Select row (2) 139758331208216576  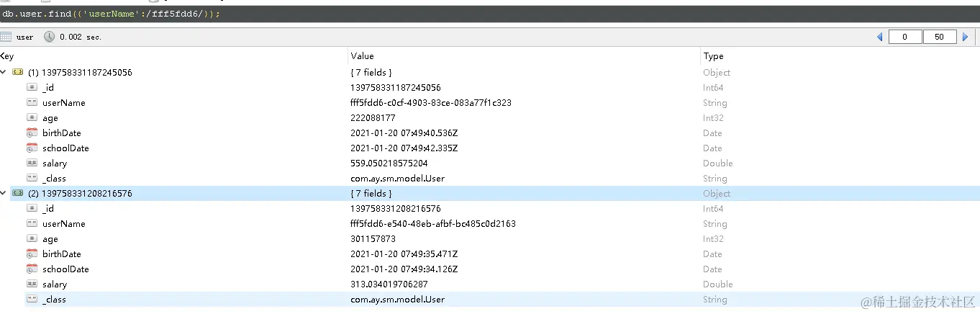[x=490, y=193]
